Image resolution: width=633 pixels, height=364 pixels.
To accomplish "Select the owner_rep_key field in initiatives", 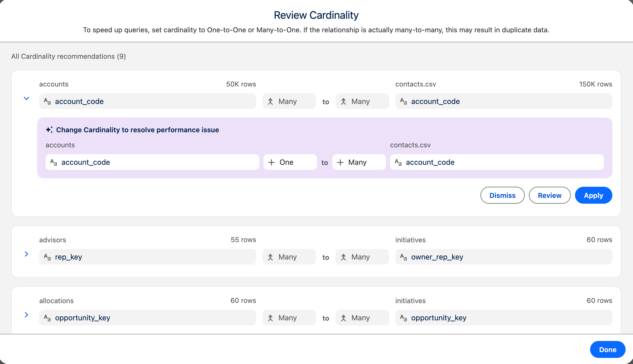I will [504, 257].
